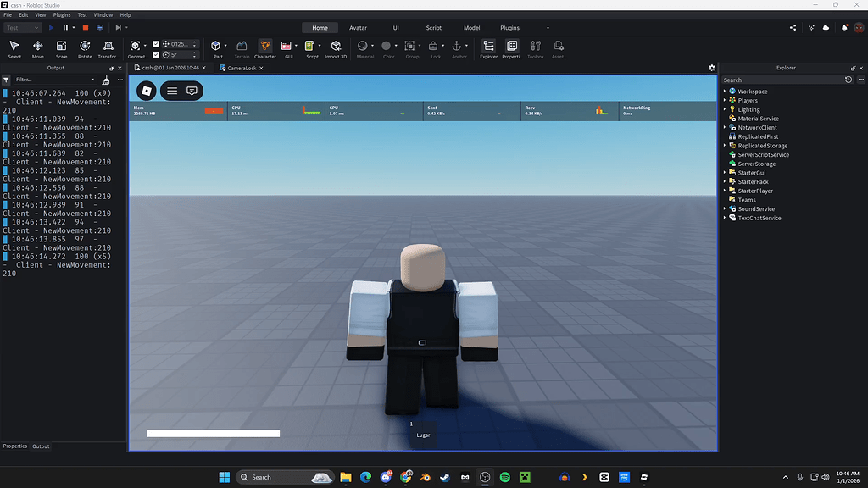Toggle the rotate snap angle checkbox
This screenshot has width=868, height=488.
click(x=156, y=55)
